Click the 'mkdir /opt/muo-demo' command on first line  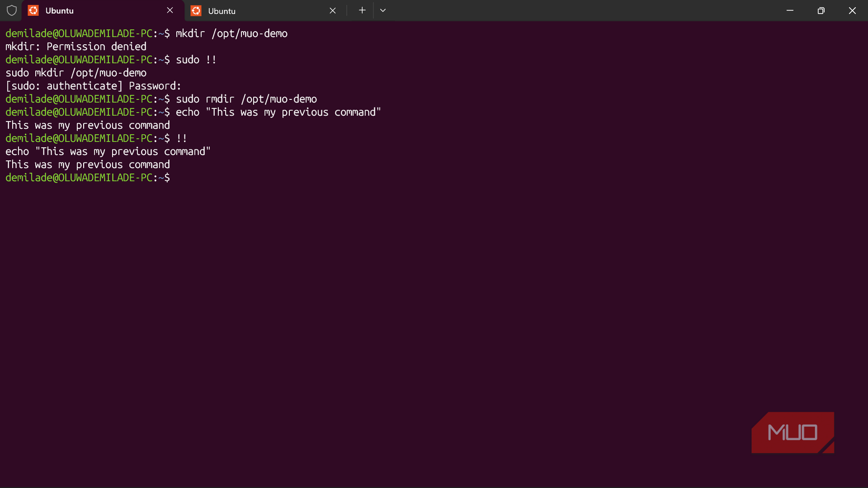(x=231, y=34)
